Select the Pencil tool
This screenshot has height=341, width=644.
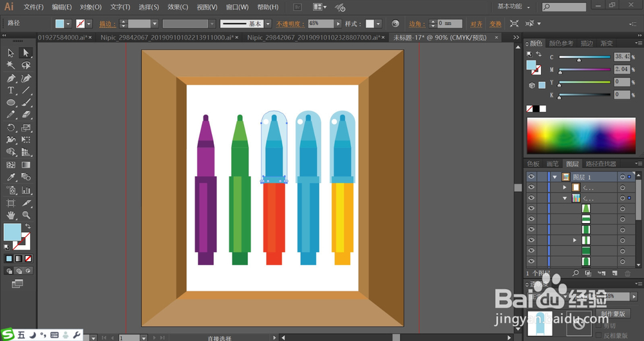coord(11,115)
